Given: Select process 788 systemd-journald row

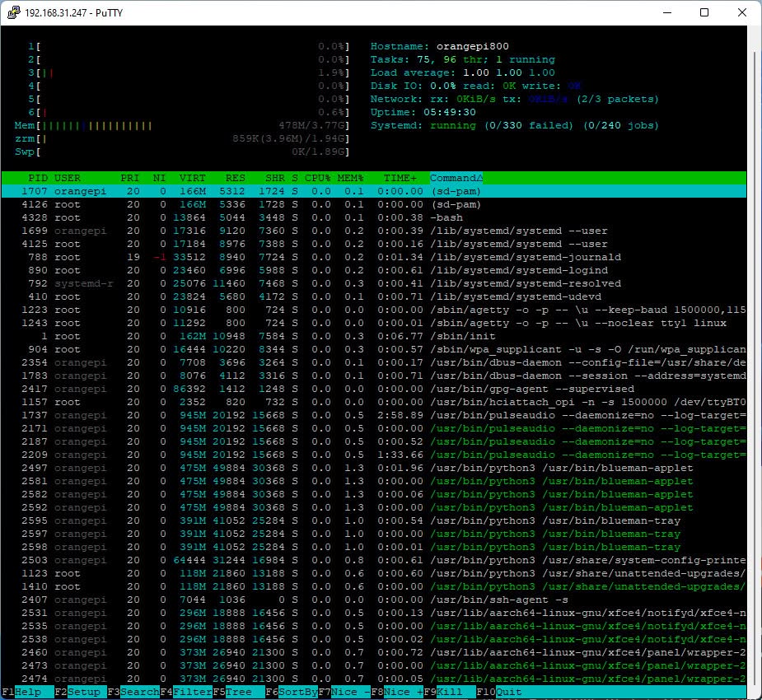Looking at the screenshot, I should pos(374,257).
